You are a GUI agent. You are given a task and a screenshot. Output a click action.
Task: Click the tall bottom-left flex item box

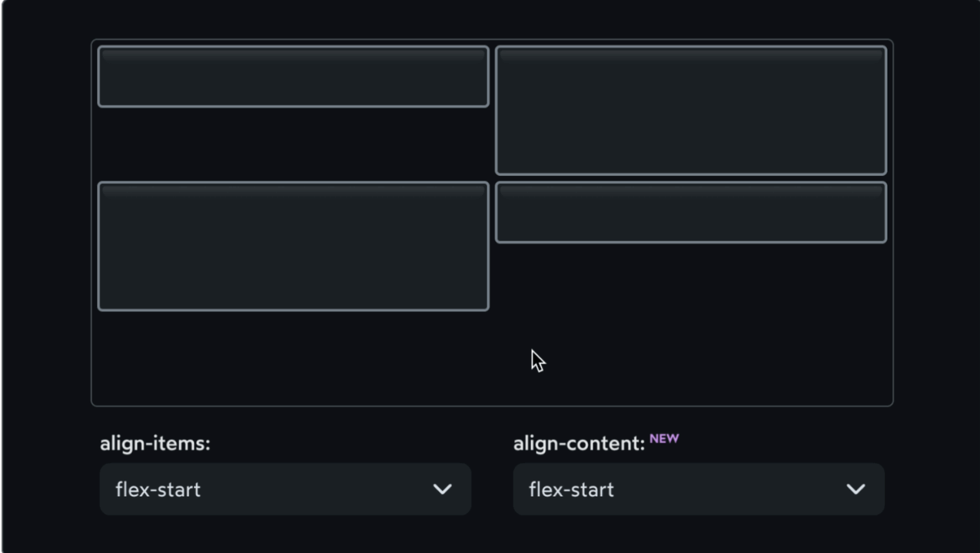pos(293,247)
